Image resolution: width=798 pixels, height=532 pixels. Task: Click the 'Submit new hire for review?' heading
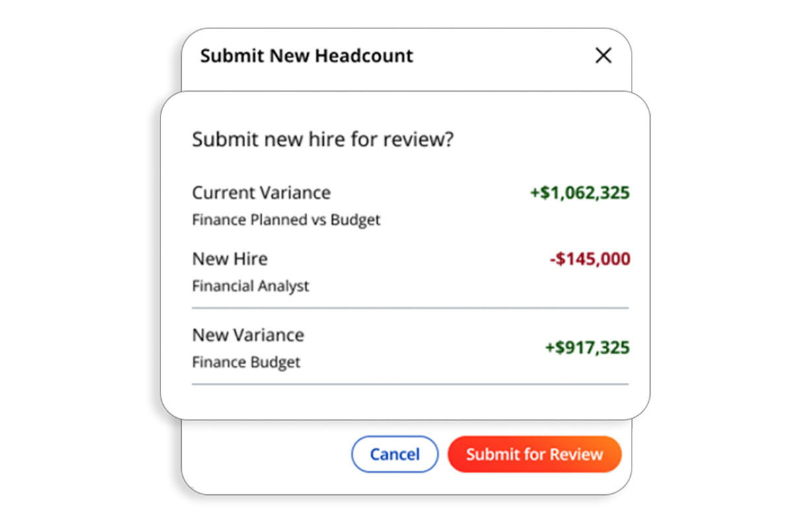(323, 140)
